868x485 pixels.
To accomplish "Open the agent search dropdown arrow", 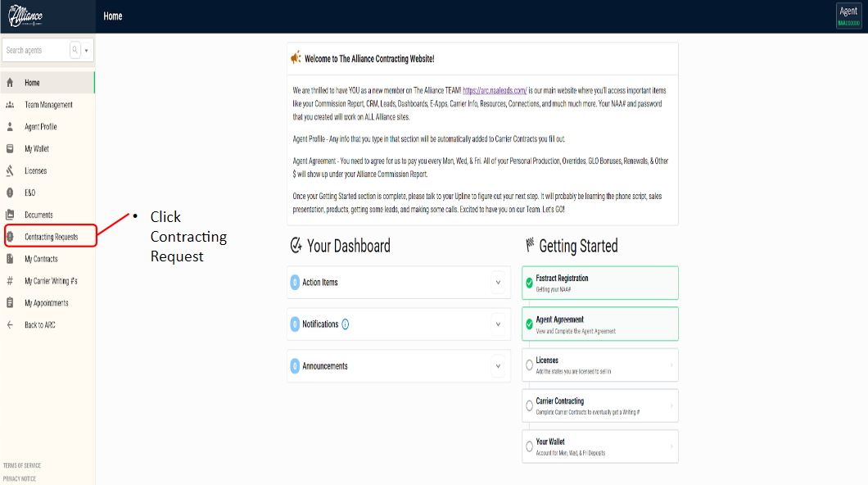I will tap(87, 50).
